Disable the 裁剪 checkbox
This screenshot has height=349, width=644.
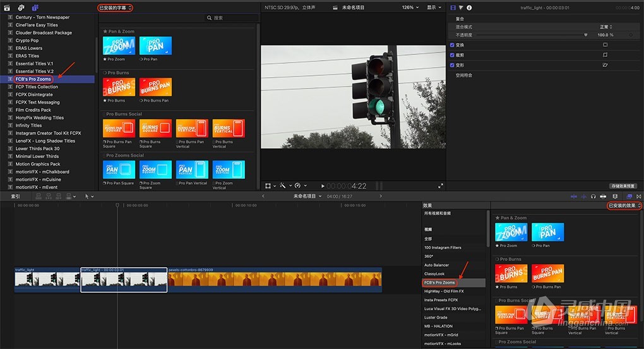(x=452, y=55)
